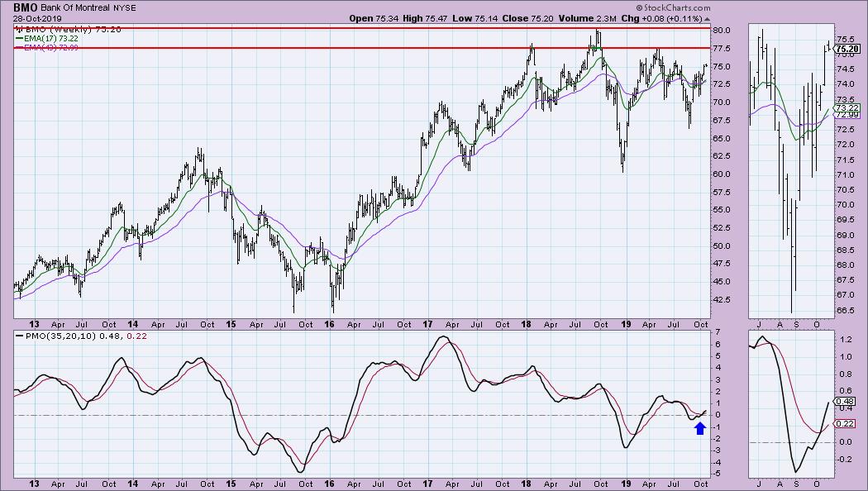The height and width of the screenshot is (491, 868).
Task: Click the boxed 0.22 PMO signal label
Action: [x=846, y=423]
